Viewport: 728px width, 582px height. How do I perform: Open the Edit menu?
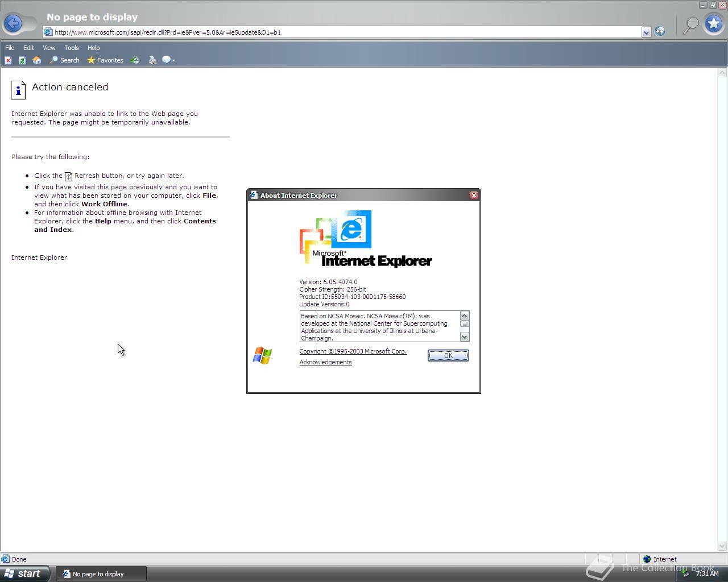pyautogui.click(x=28, y=48)
